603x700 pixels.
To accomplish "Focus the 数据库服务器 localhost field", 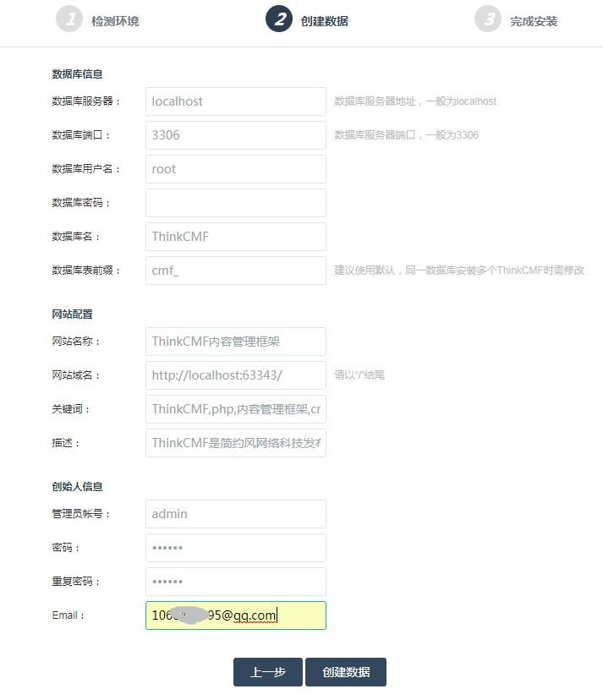I will (x=236, y=101).
